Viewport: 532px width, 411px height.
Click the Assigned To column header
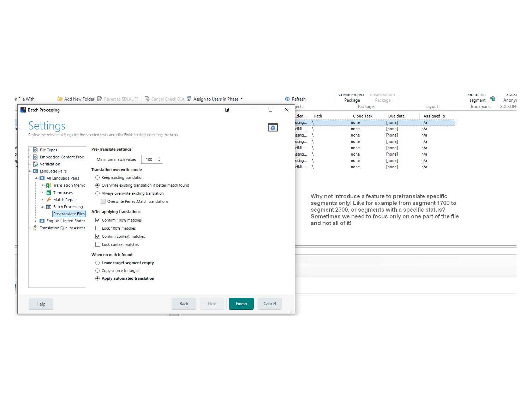(437, 116)
